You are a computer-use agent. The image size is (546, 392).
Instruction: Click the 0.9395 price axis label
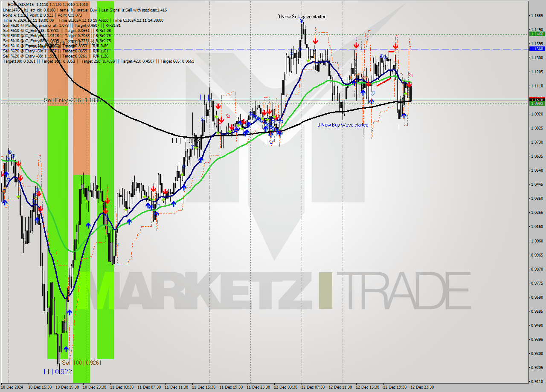[x=537, y=339]
